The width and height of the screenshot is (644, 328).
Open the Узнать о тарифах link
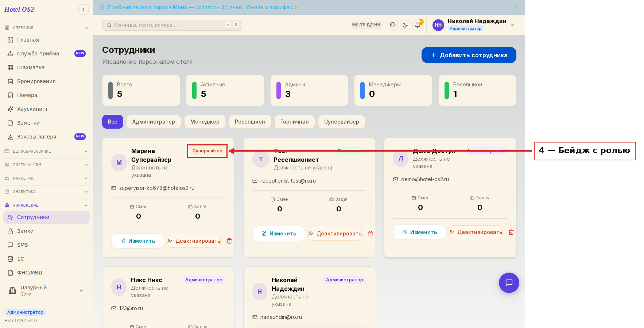269,7
